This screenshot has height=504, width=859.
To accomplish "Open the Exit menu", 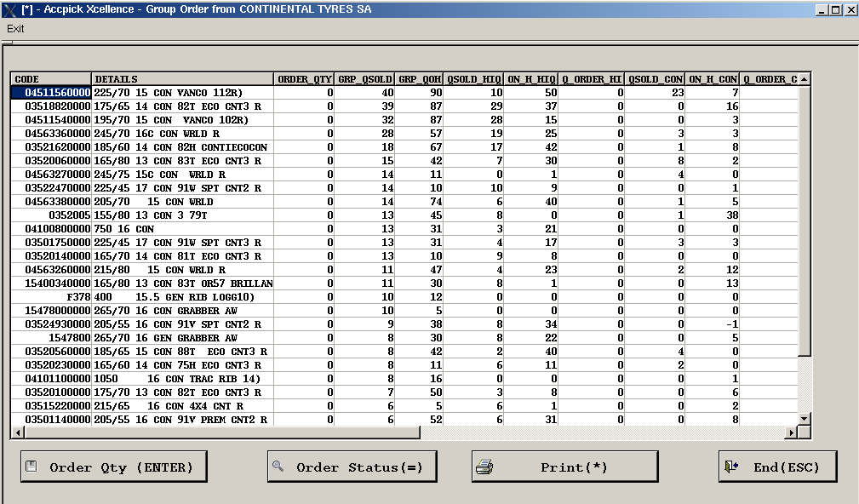I will point(15,28).
